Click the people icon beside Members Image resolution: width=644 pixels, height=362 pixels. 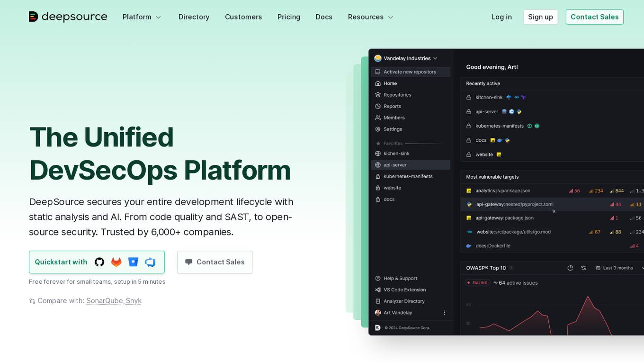point(378,118)
